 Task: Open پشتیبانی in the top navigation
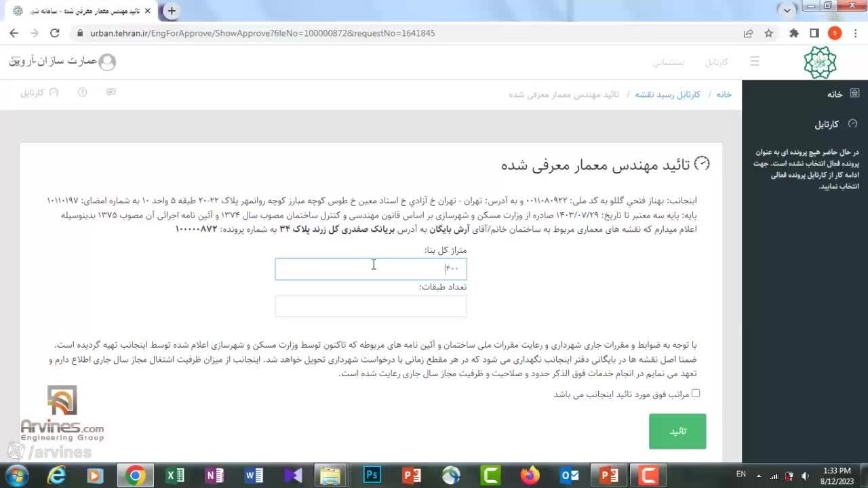point(668,62)
